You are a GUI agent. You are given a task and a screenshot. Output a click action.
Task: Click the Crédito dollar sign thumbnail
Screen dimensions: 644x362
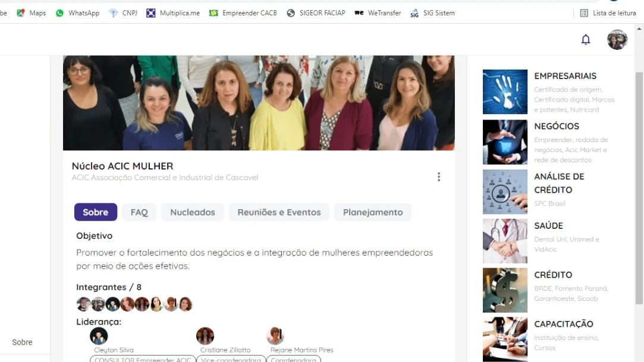pyautogui.click(x=505, y=290)
